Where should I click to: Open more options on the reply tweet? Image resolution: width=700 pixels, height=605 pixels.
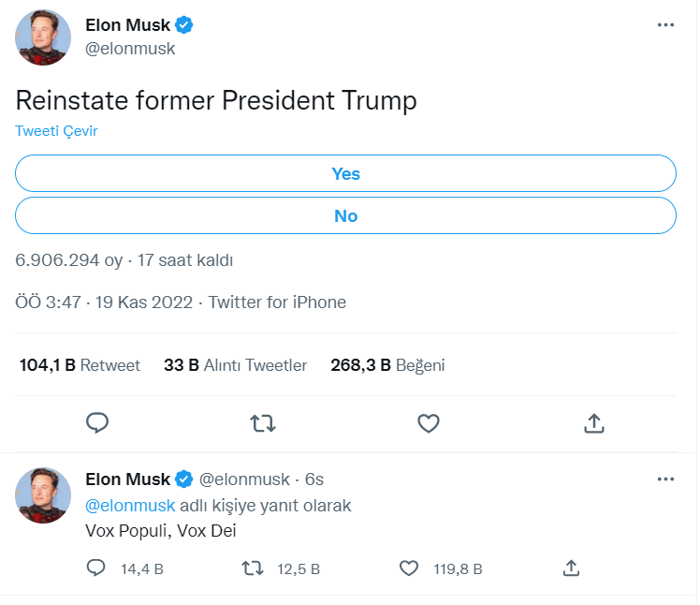pyautogui.click(x=665, y=480)
